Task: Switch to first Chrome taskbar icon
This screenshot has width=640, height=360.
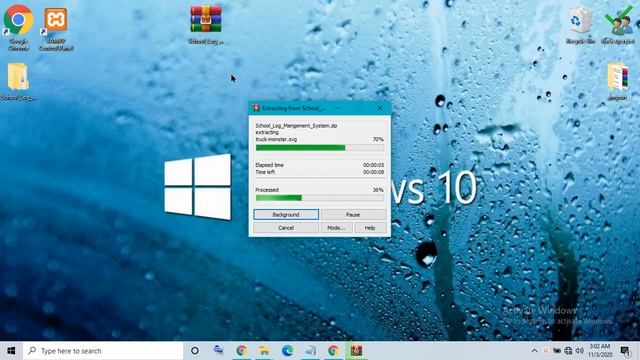Action: click(242, 351)
